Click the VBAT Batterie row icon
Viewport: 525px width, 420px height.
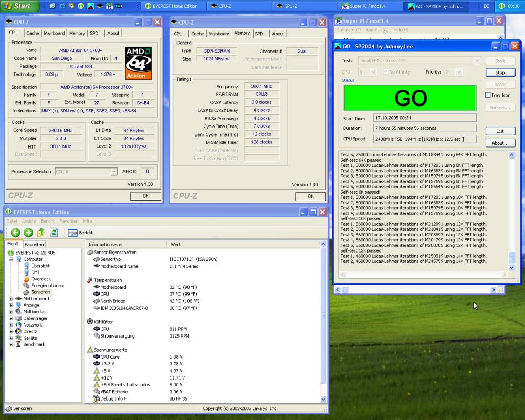pyautogui.click(x=97, y=392)
